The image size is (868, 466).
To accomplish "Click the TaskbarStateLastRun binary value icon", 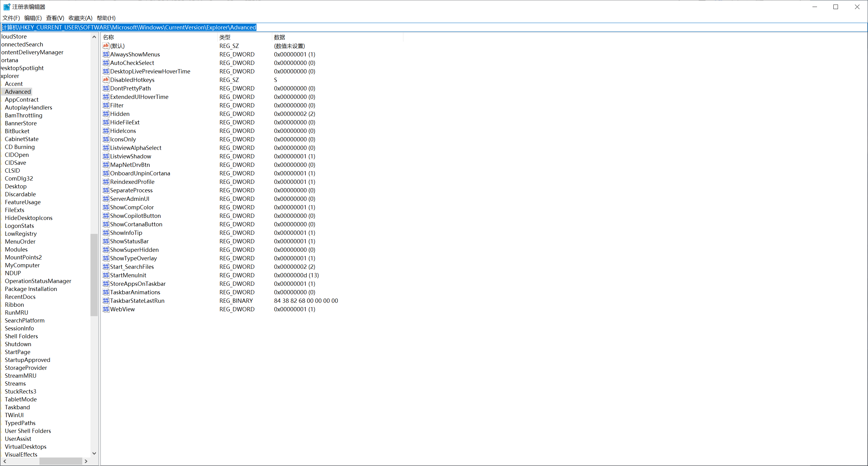I will 106,301.
